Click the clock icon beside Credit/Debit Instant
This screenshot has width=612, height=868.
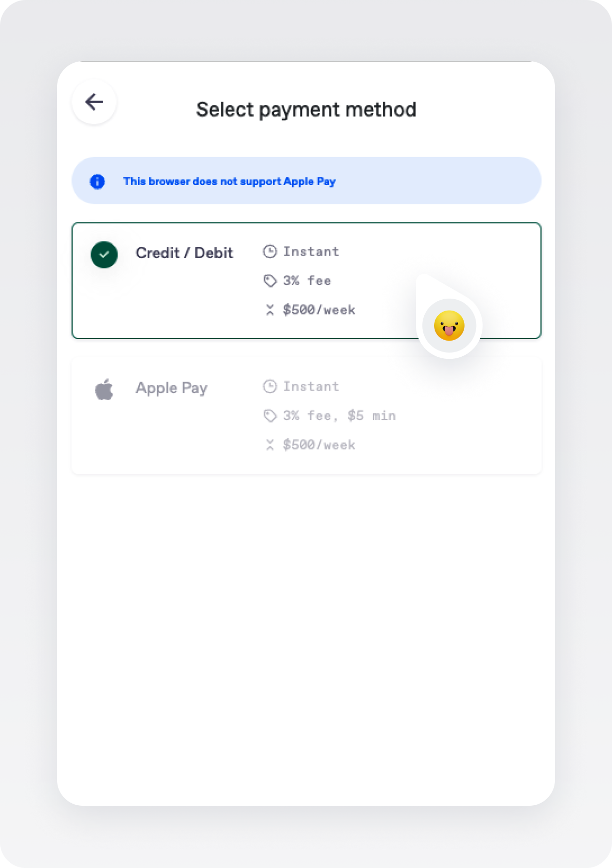click(x=270, y=251)
